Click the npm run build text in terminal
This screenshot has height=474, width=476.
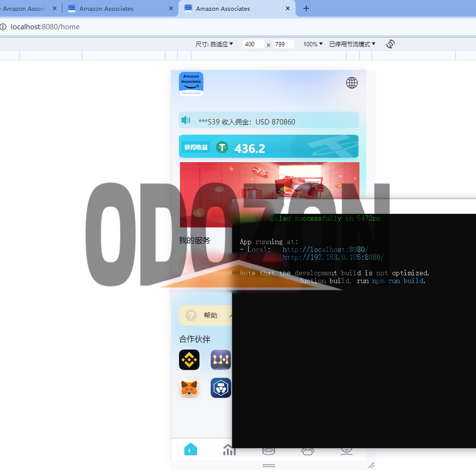click(x=398, y=281)
